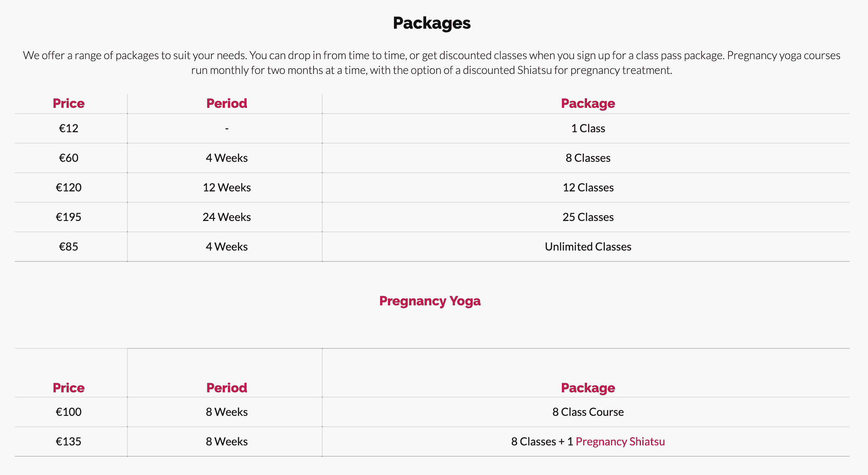Screen dimensions: 868x475
Task: Click the €12 price cell
Action: pyautogui.click(x=69, y=128)
